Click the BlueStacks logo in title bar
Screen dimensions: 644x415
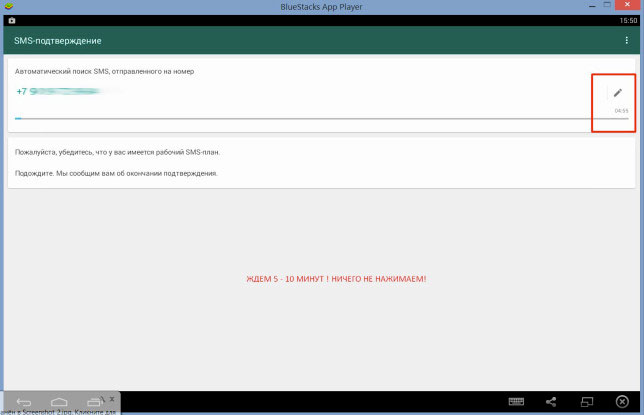click(8, 6)
